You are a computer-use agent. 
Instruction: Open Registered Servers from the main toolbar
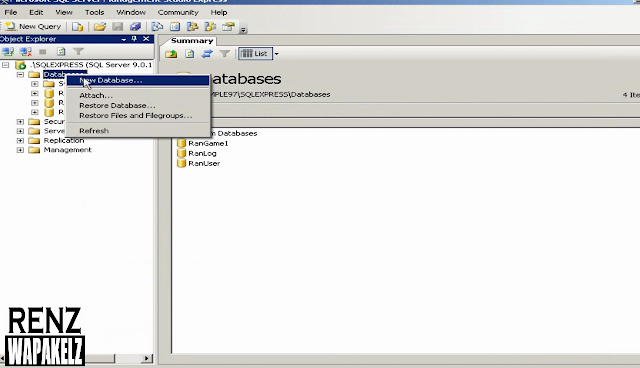[157, 27]
